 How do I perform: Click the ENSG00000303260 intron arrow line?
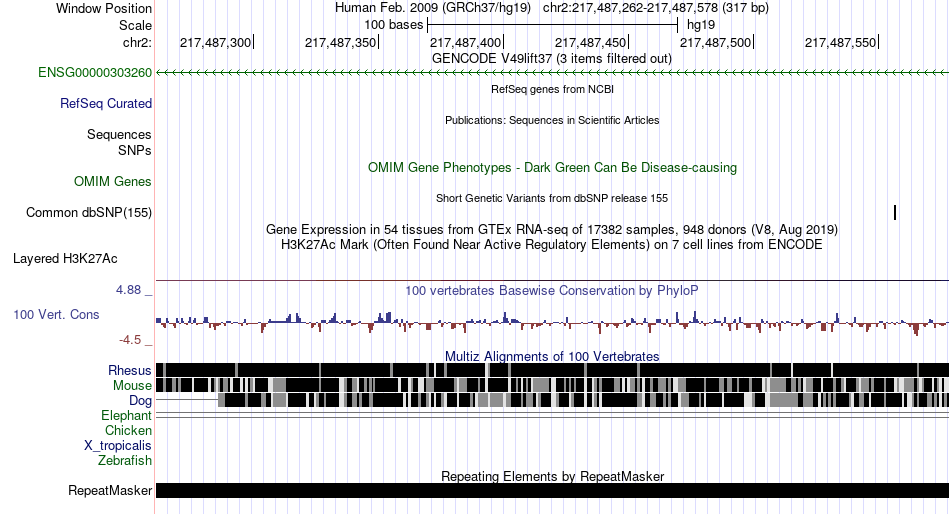553,73
